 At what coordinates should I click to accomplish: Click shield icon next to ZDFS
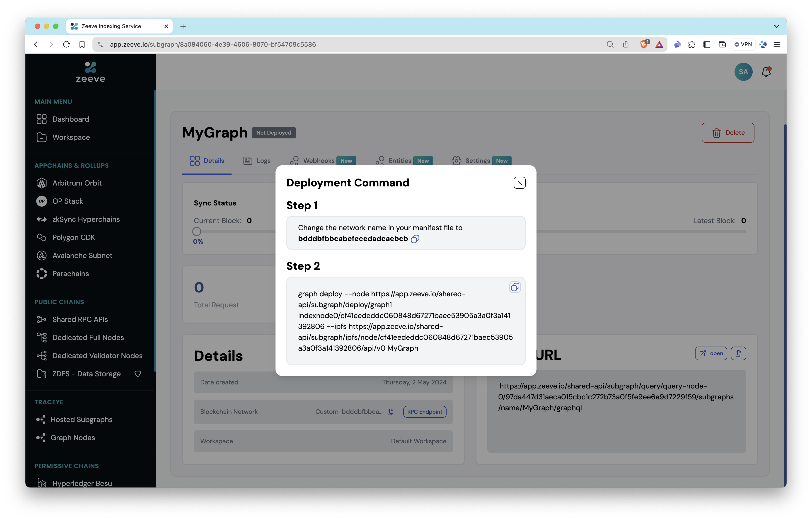click(x=137, y=374)
